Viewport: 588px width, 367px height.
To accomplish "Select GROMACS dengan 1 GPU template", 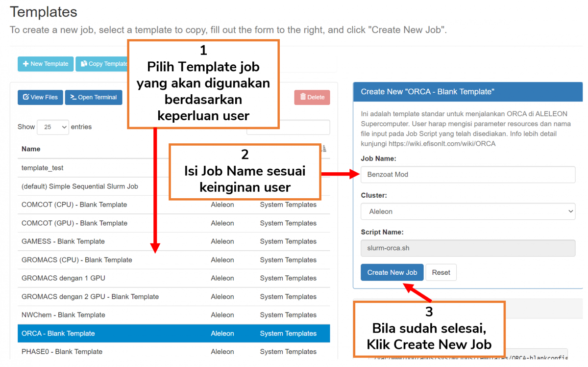I will pos(63,278).
